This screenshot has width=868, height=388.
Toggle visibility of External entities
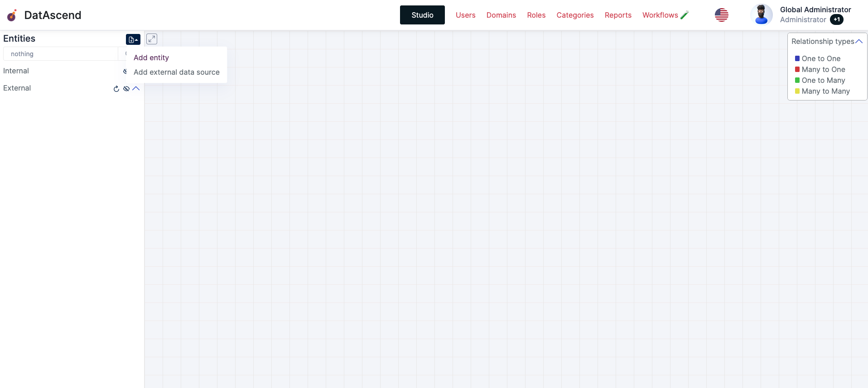(x=126, y=89)
